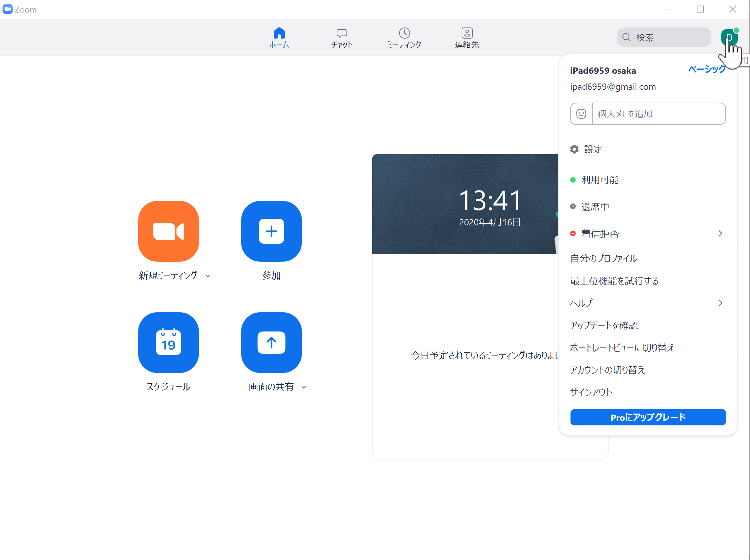The image size is (750, 560).
Task: Click the 個人メモを追加 input field
Action: 659,114
